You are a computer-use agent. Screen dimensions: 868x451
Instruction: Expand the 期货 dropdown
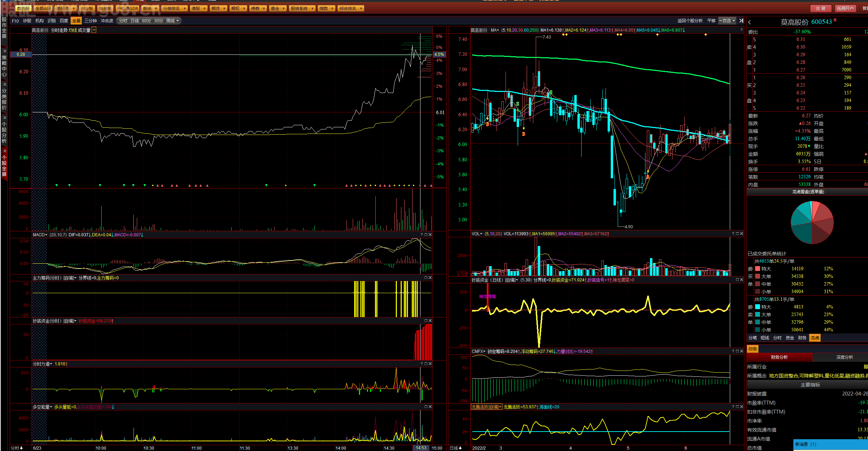pyautogui.click(x=224, y=9)
